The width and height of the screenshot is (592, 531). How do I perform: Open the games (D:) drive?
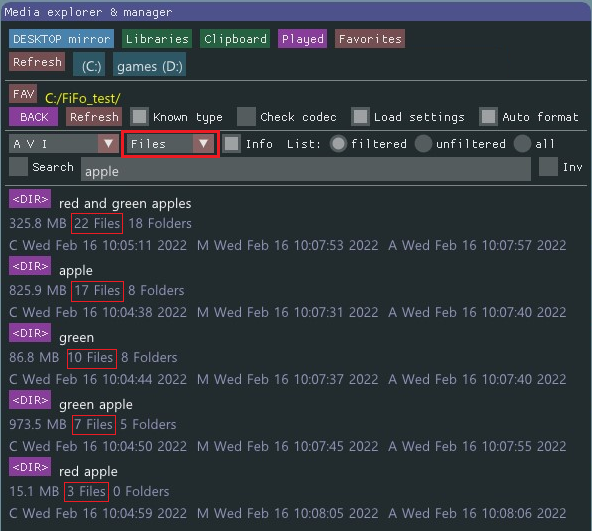pyautogui.click(x=149, y=66)
